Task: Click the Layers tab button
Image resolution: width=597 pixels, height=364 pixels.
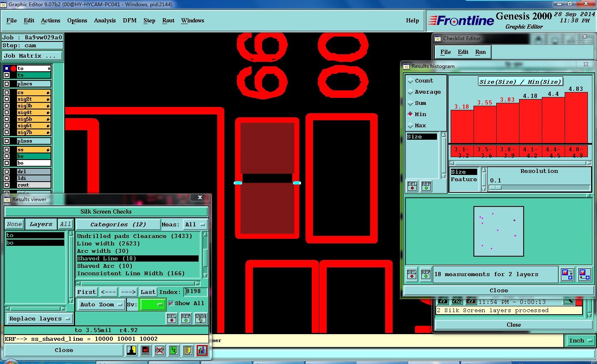Action: [41, 224]
